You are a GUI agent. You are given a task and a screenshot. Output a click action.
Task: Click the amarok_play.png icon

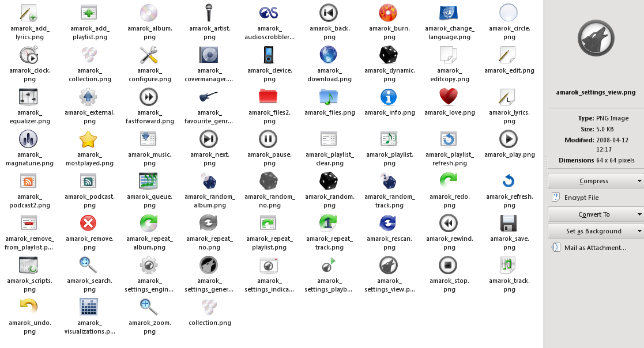(x=509, y=139)
